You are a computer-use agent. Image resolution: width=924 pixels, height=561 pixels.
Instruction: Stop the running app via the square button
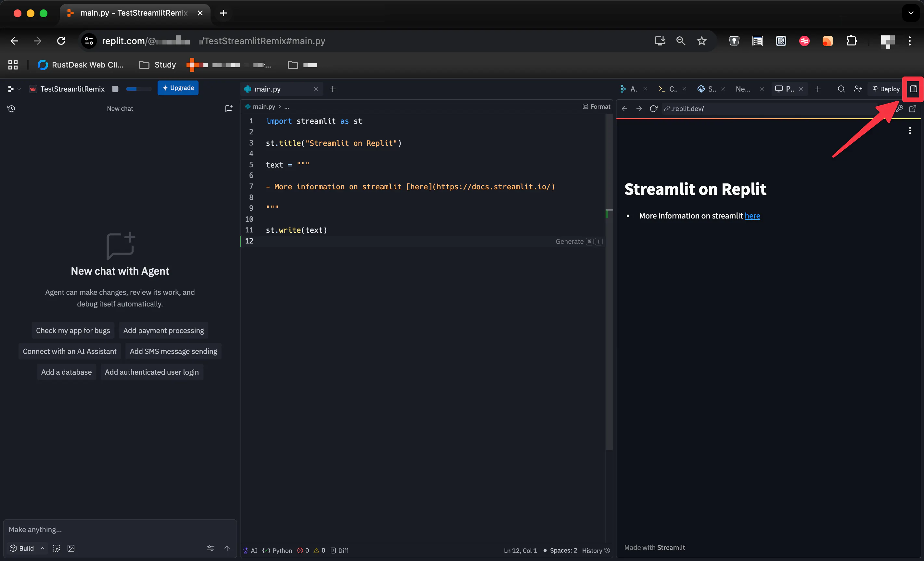(116, 89)
